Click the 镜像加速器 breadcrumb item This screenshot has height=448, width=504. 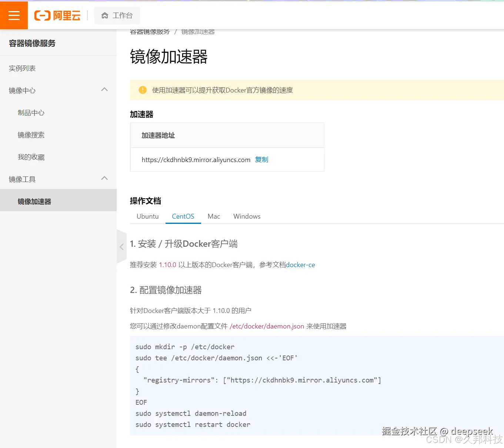coord(198,32)
